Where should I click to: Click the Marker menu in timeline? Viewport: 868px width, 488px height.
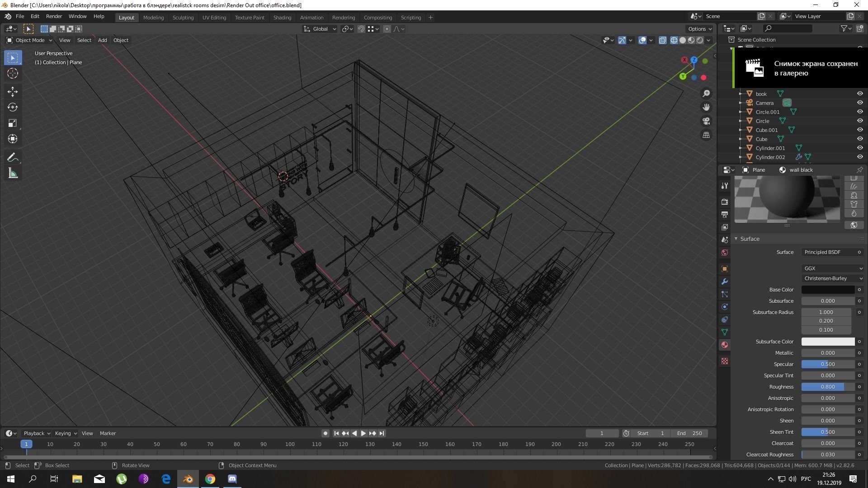108,433
